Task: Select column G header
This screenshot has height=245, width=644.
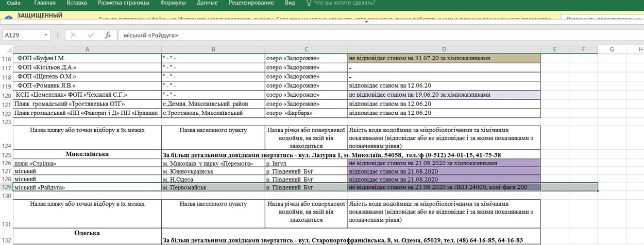Action: [612, 49]
